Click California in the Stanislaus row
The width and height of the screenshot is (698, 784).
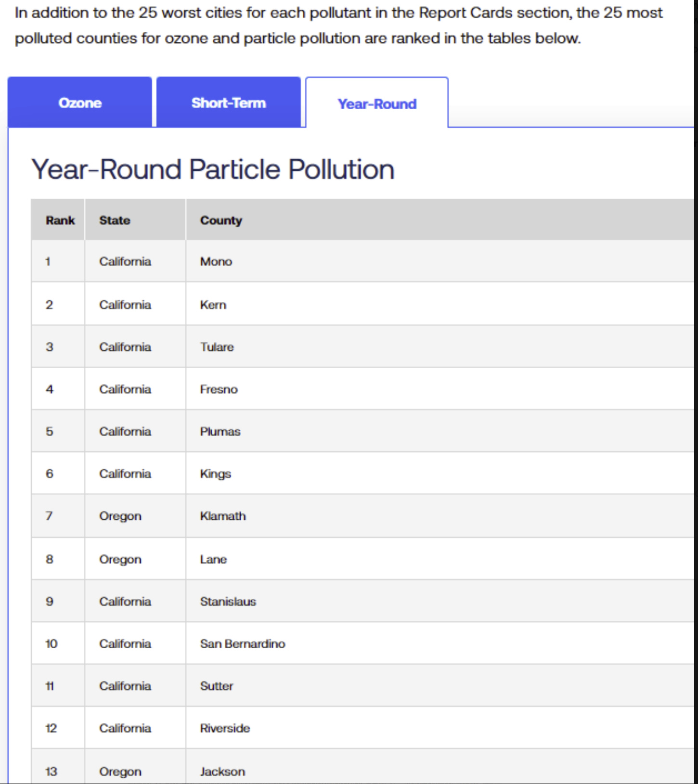pyautogui.click(x=125, y=602)
